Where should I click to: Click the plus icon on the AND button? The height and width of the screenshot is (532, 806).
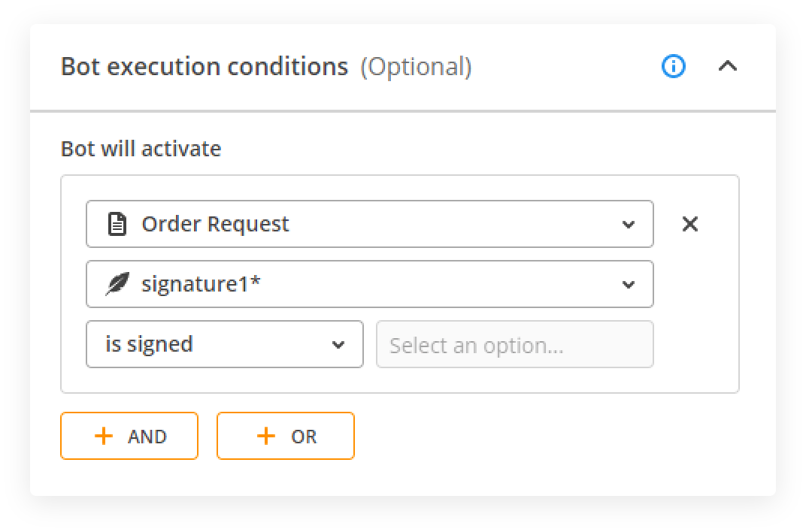(104, 436)
